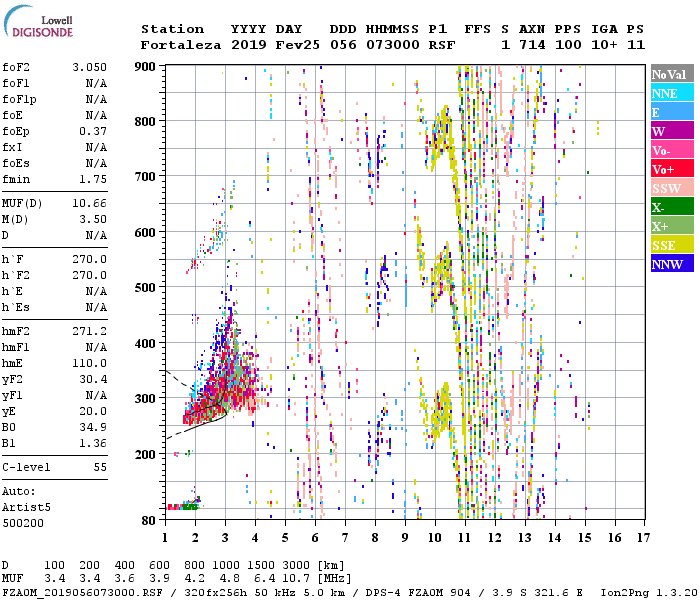The width and height of the screenshot is (700, 600).
Task: Select the SSW salmon legend swatch
Action: coord(672,188)
